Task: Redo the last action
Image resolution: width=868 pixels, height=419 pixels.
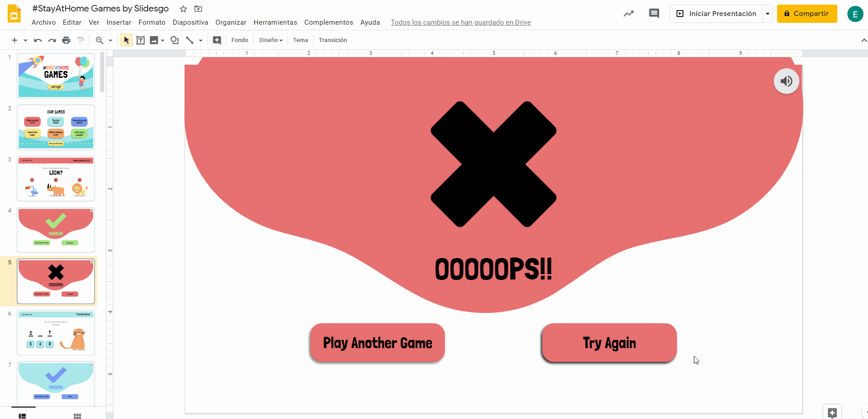Action: [x=52, y=40]
